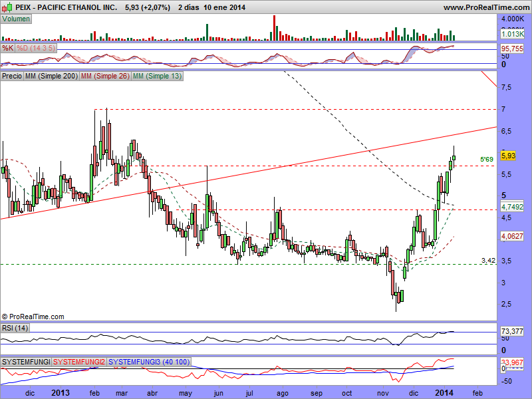The width and height of the screenshot is (532, 399).
Task: Click the moving average value 4,7492
Action: (x=512, y=207)
